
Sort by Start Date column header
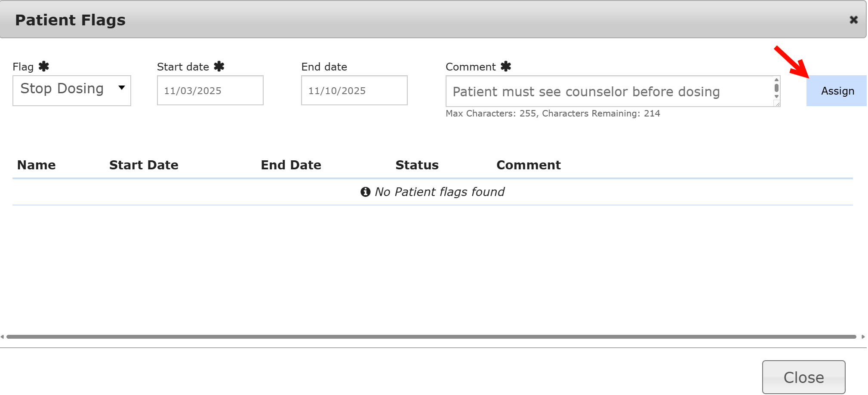144,165
